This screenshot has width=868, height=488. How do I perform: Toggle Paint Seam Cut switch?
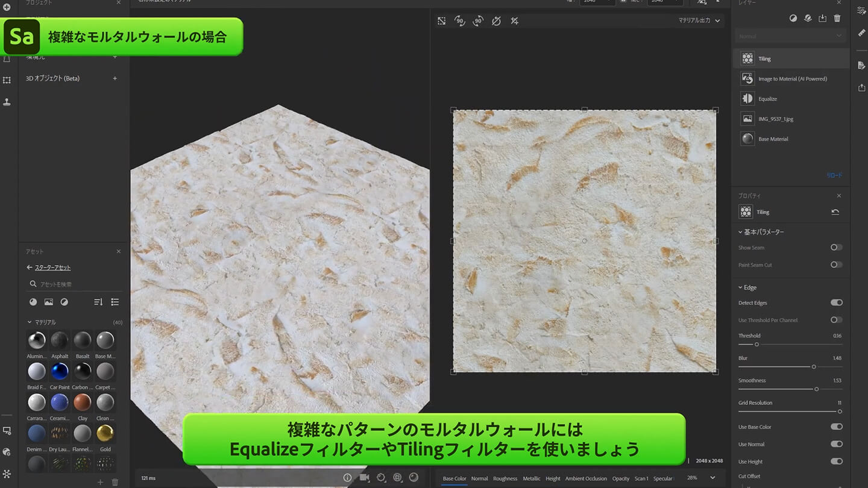coord(836,264)
